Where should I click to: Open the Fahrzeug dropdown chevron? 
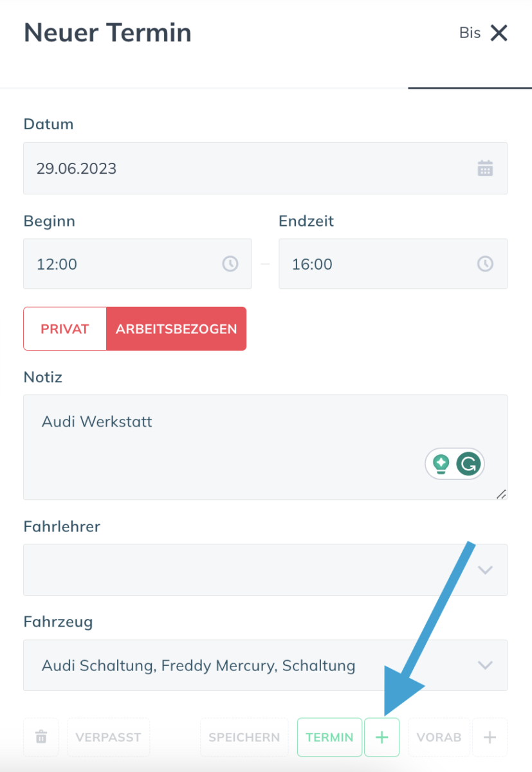(x=485, y=665)
